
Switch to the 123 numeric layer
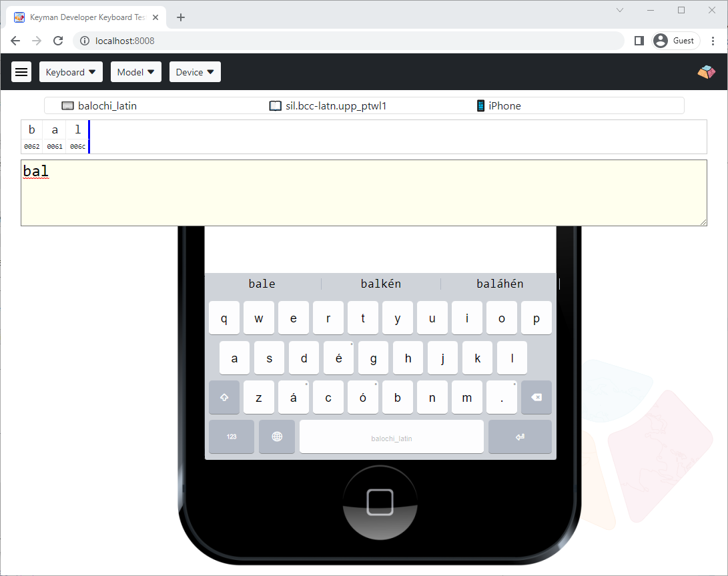pos(232,437)
